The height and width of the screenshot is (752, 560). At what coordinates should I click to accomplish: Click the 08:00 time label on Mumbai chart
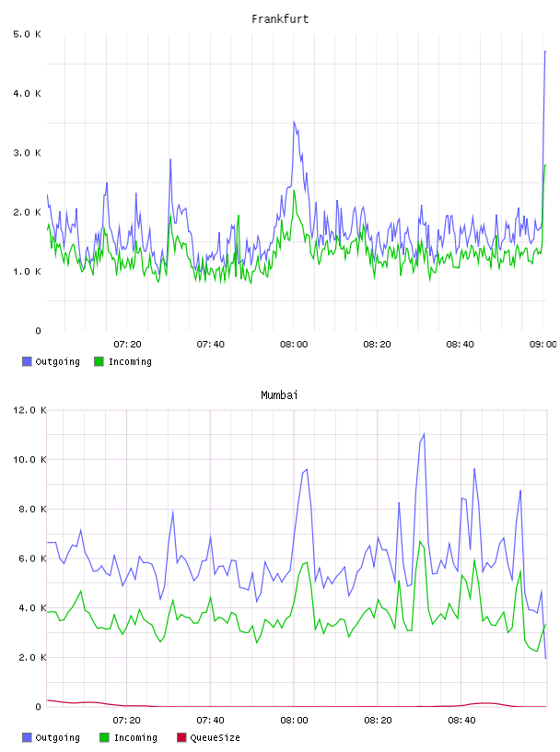coord(294,721)
